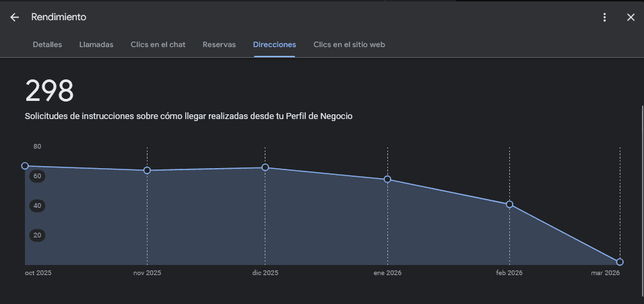
Task: Click the 'oct 2025' axis label
Action: pos(38,273)
